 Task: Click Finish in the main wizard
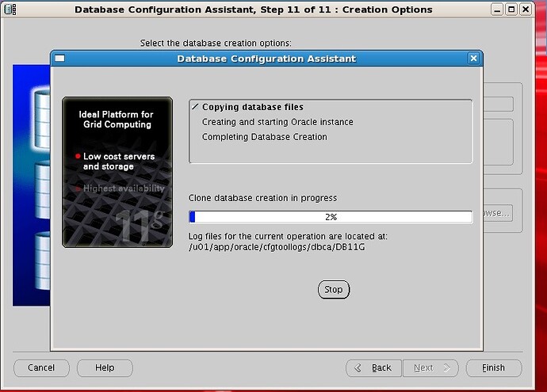click(494, 368)
